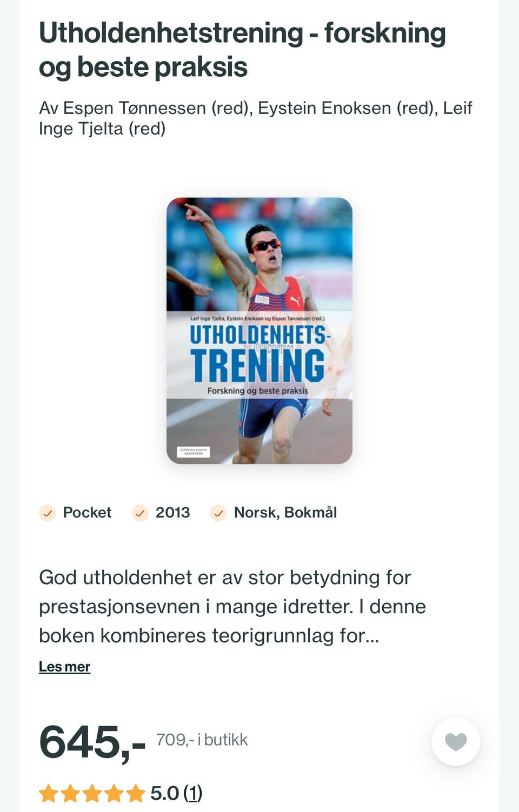The width and height of the screenshot is (519, 812).
Task: Select the Pocket format label
Action: (87, 512)
